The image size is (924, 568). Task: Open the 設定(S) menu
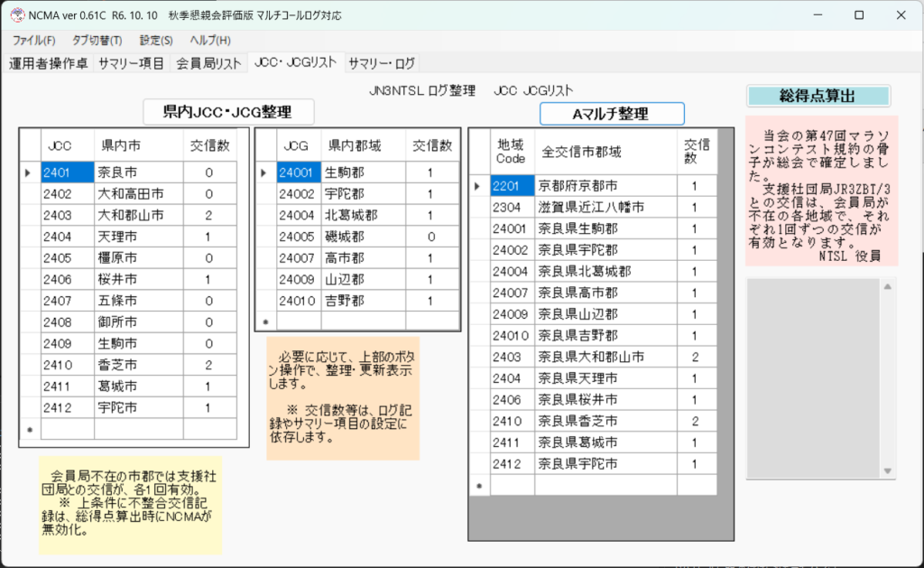click(156, 41)
